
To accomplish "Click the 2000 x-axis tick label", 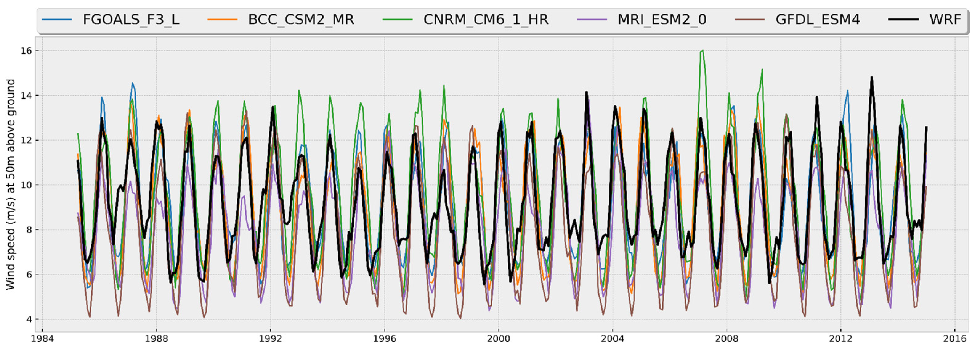I will (498, 339).
